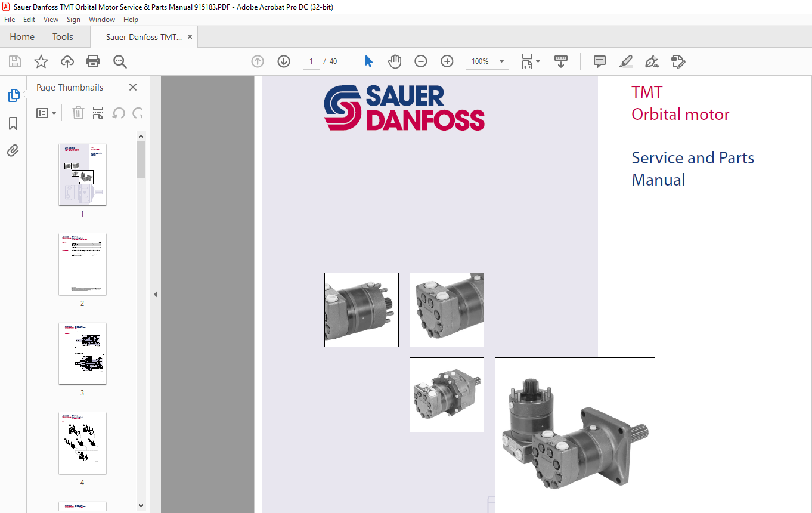
Task: Zoom in with the plus icon
Action: (447, 61)
